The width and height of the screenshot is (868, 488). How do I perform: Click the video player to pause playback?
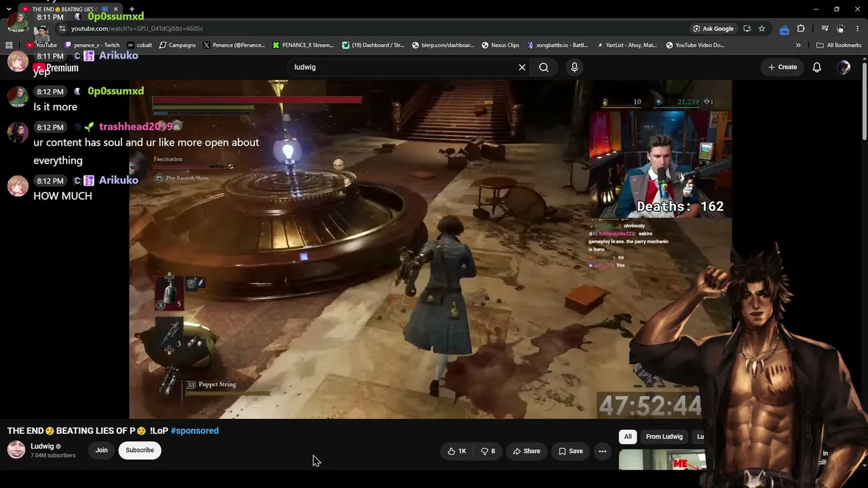[431, 249]
